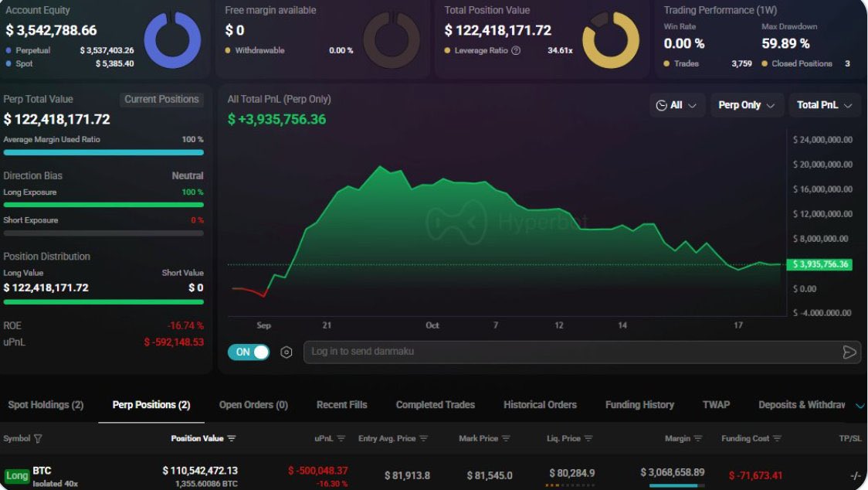Click the BTC position value $110,542,472.13
Screen dimensions: 868x490
click(x=200, y=471)
